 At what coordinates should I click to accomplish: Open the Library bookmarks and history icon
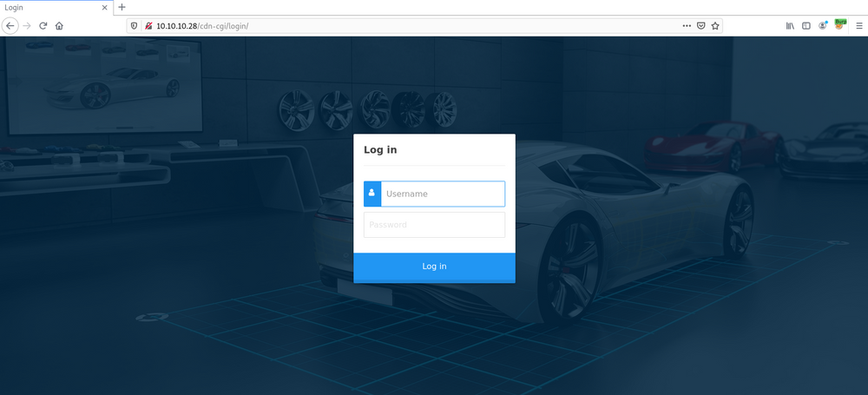(x=790, y=26)
